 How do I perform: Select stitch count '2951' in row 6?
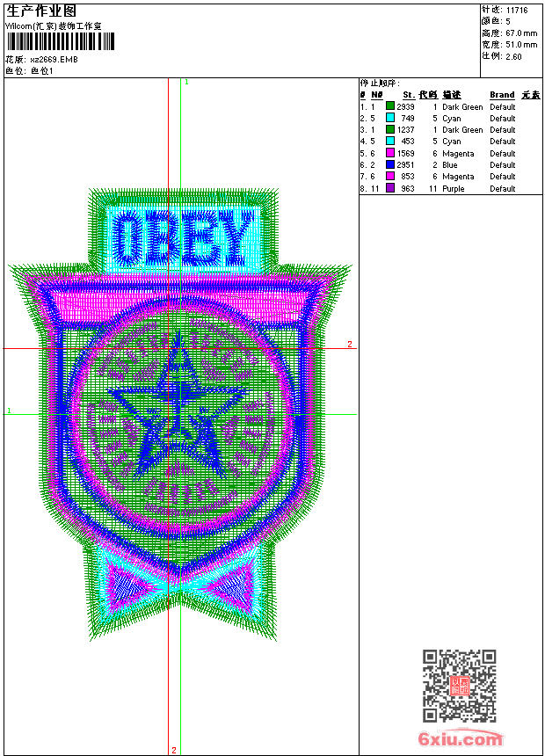[405, 165]
